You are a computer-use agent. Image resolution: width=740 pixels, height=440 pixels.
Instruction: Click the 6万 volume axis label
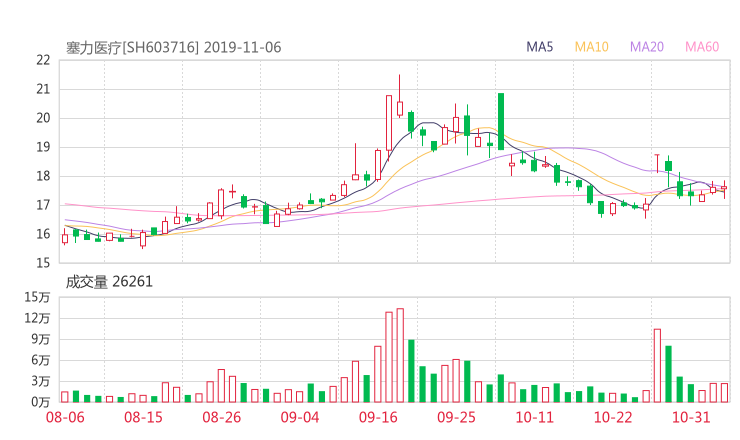pos(41,360)
